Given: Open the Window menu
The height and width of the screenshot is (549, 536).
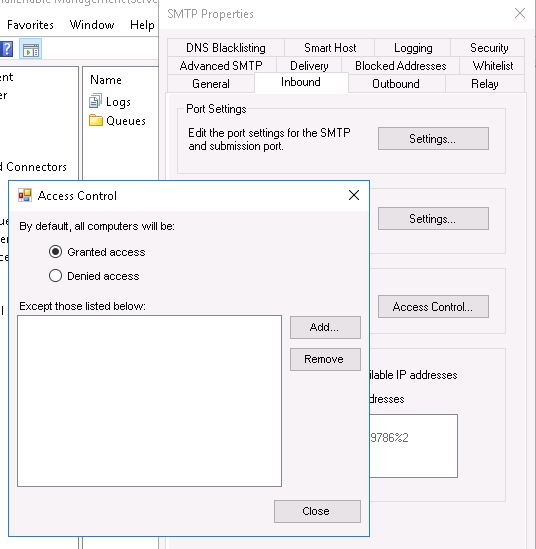Looking at the screenshot, I should click(x=92, y=25).
